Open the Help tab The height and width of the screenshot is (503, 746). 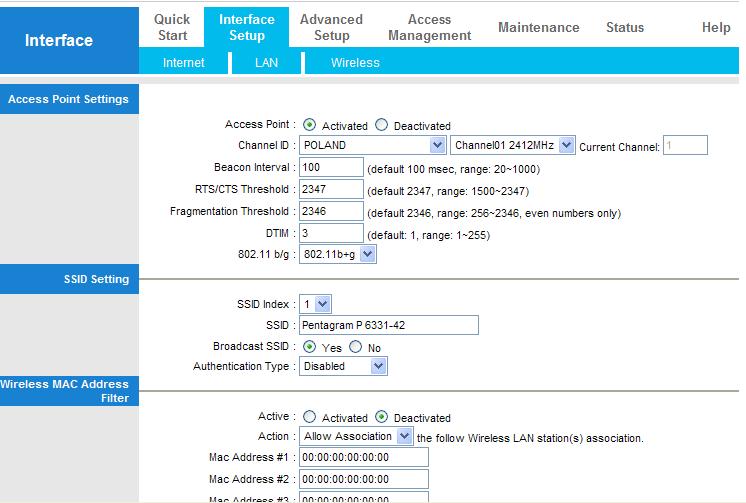[x=716, y=28]
